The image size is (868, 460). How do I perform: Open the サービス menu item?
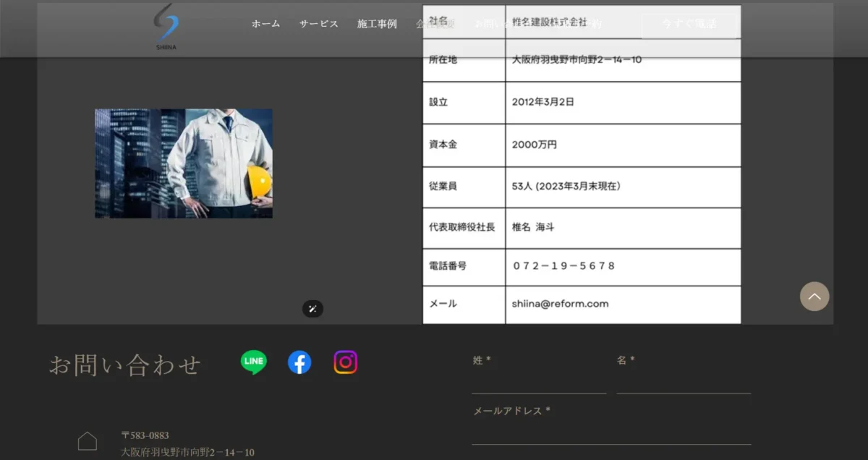319,24
